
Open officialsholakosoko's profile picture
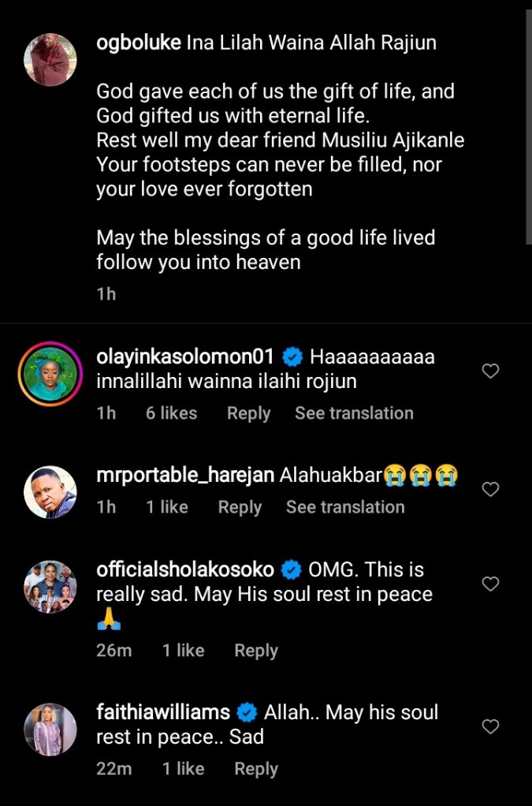click(x=50, y=587)
